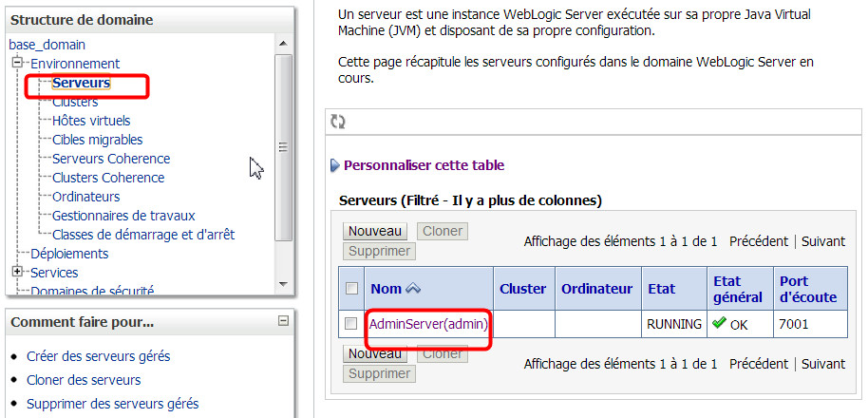
Task: Open Hôtes virtuels tree item
Action: 91,121
